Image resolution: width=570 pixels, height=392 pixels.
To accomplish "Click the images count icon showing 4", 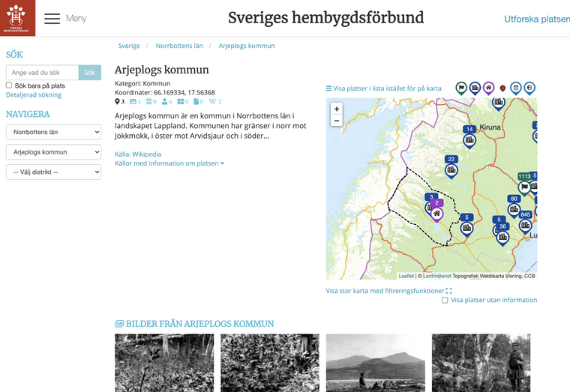I will [133, 102].
